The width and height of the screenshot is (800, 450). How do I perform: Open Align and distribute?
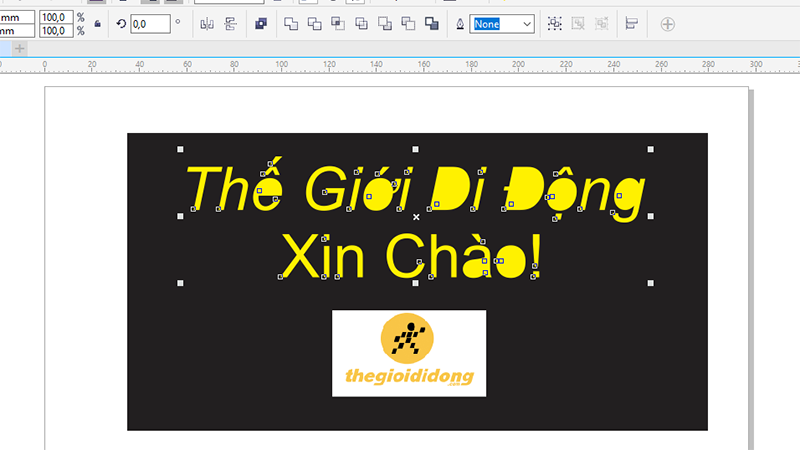pyautogui.click(x=632, y=24)
